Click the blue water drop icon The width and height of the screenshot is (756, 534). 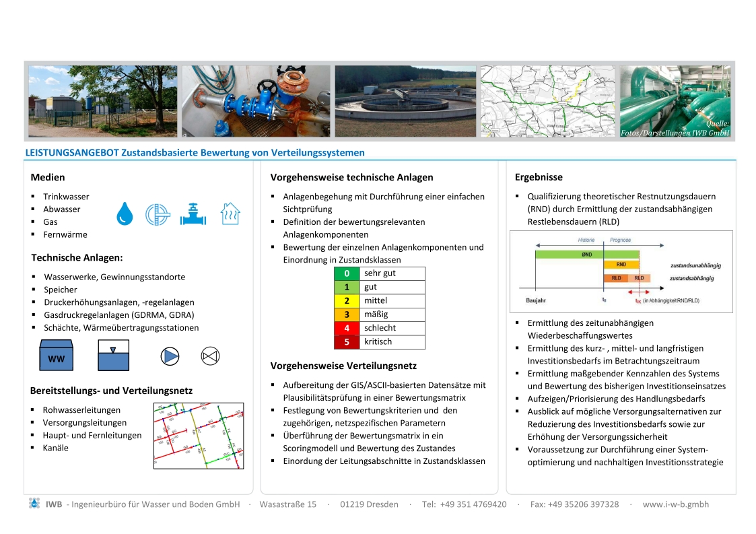(x=125, y=213)
